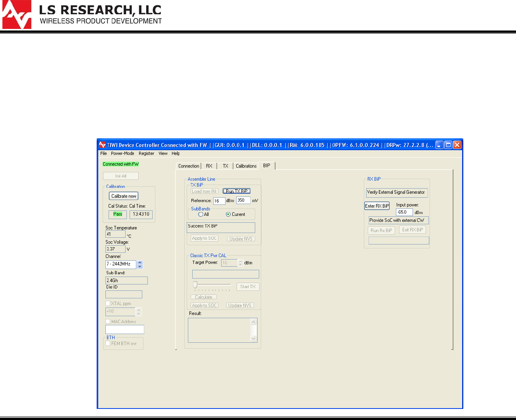The image size is (516, 420).
Task: Select the BIP tab
Action: [x=267, y=166]
